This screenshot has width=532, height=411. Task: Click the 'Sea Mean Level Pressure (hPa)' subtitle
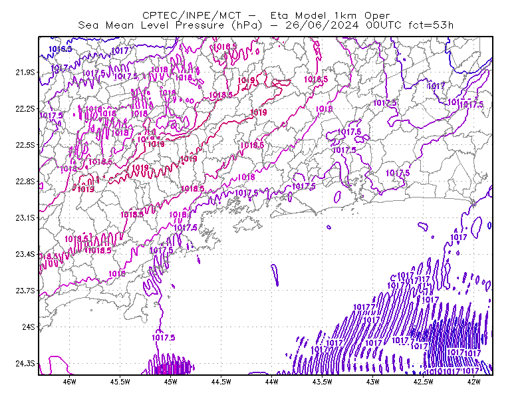coord(170,25)
